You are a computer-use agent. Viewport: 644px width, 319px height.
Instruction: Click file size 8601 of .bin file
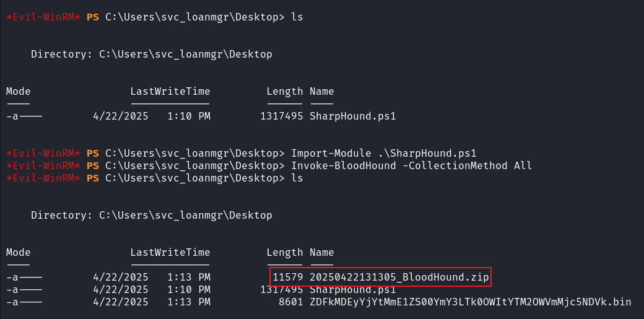pyautogui.click(x=291, y=302)
